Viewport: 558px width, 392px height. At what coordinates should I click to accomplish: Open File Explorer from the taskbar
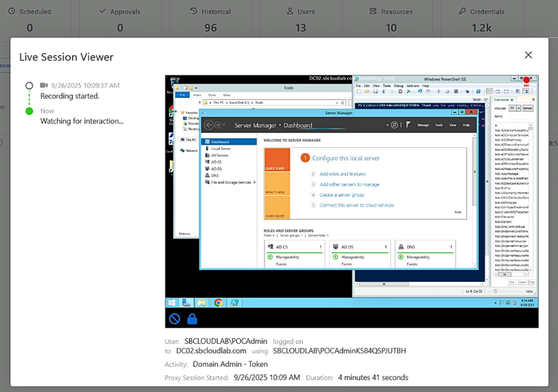pos(202,303)
